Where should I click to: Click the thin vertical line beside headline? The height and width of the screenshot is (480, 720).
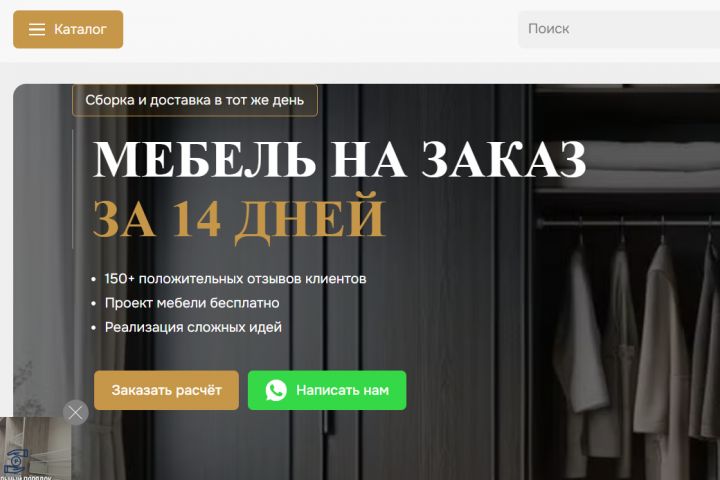pos(73,189)
